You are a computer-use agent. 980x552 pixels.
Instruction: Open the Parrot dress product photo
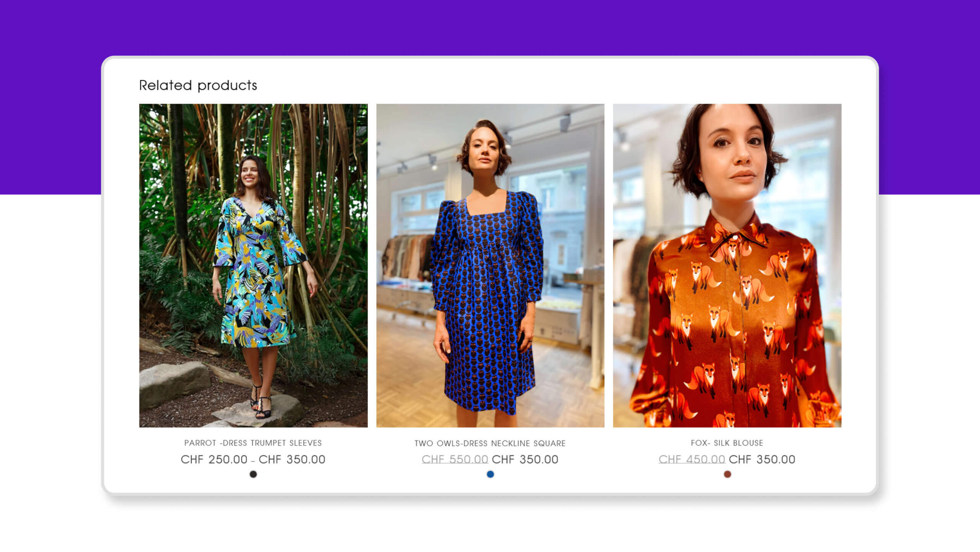(253, 265)
